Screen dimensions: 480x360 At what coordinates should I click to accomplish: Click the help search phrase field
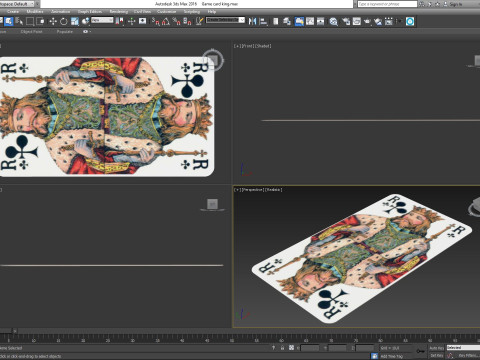pos(387,4)
